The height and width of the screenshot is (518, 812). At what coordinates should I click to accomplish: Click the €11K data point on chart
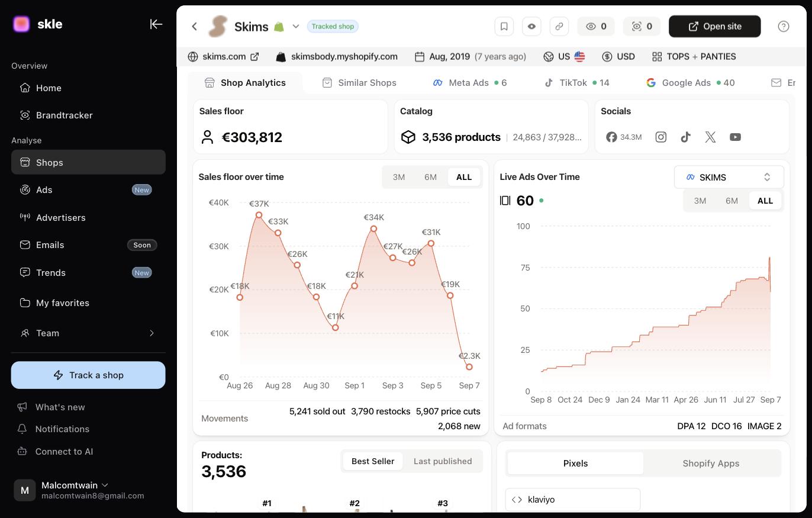[x=336, y=327]
